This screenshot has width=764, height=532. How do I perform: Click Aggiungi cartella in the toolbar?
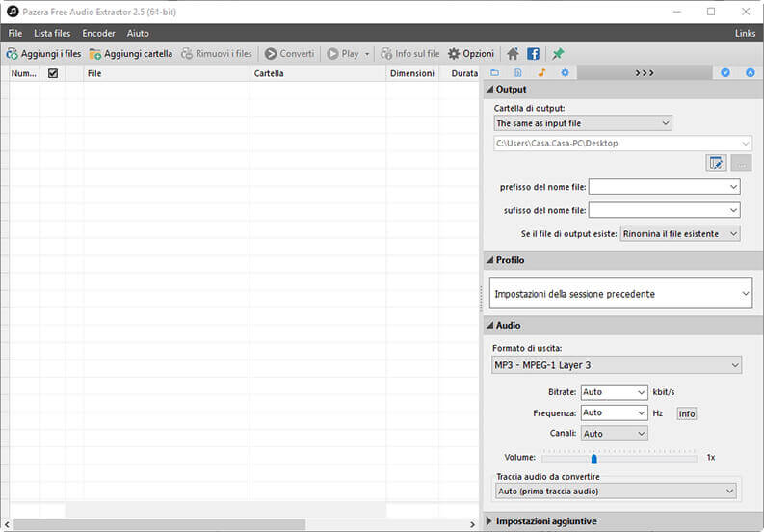pyautogui.click(x=131, y=54)
